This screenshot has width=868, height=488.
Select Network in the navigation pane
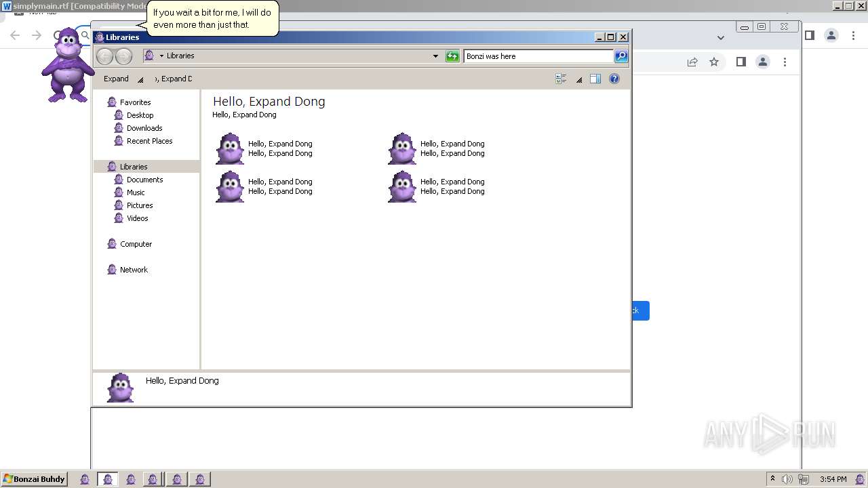click(x=134, y=270)
